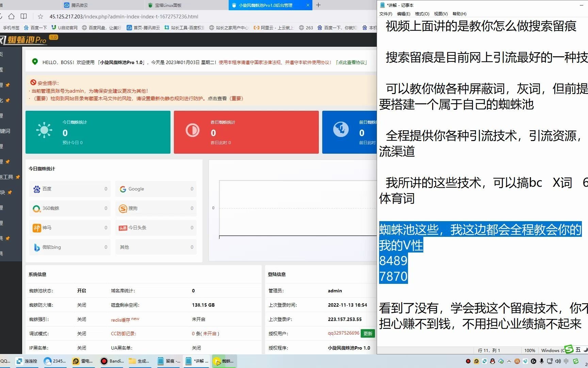The height and width of the screenshot is (368, 588).
Task: Select the 百度 spider row
Action: click(x=70, y=189)
